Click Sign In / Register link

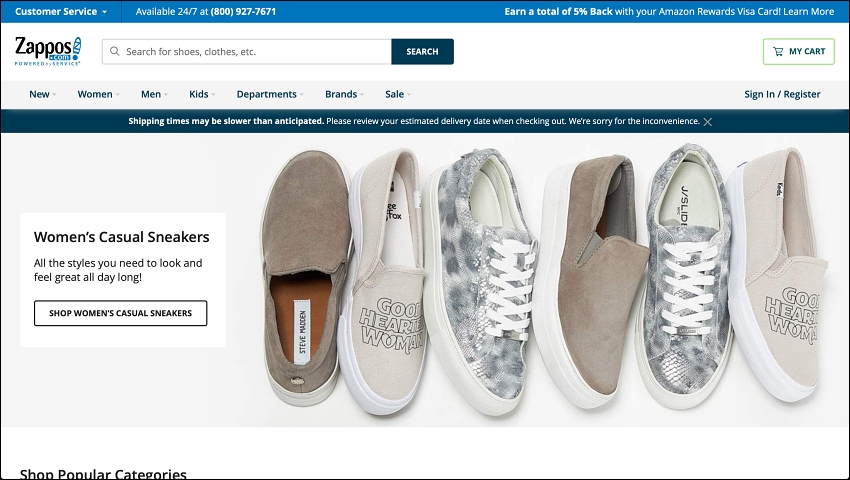(782, 94)
